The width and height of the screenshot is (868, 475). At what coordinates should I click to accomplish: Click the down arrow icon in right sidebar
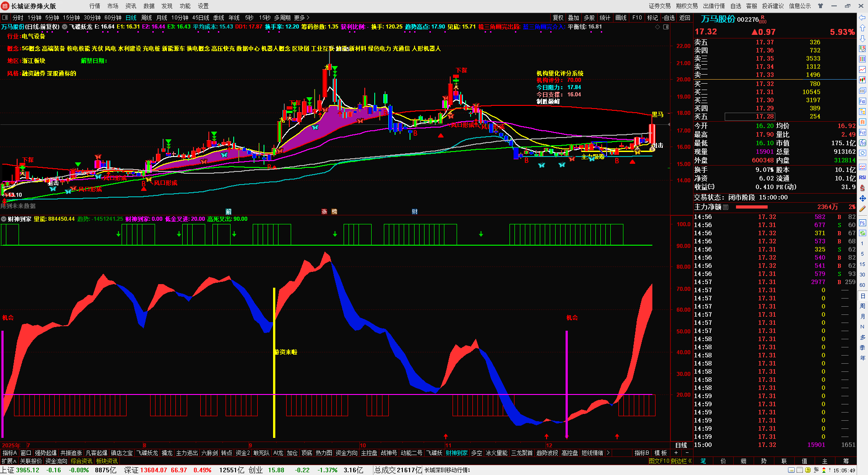[x=863, y=38]
